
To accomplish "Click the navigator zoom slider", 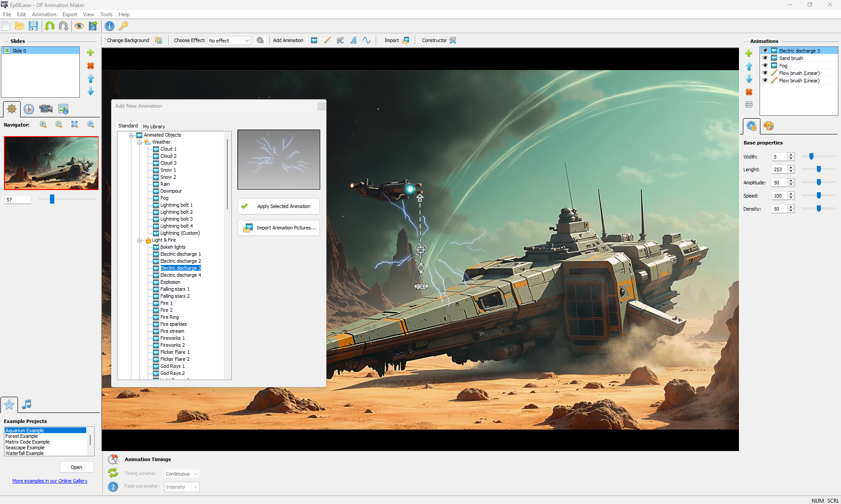I will pos(52,200).
